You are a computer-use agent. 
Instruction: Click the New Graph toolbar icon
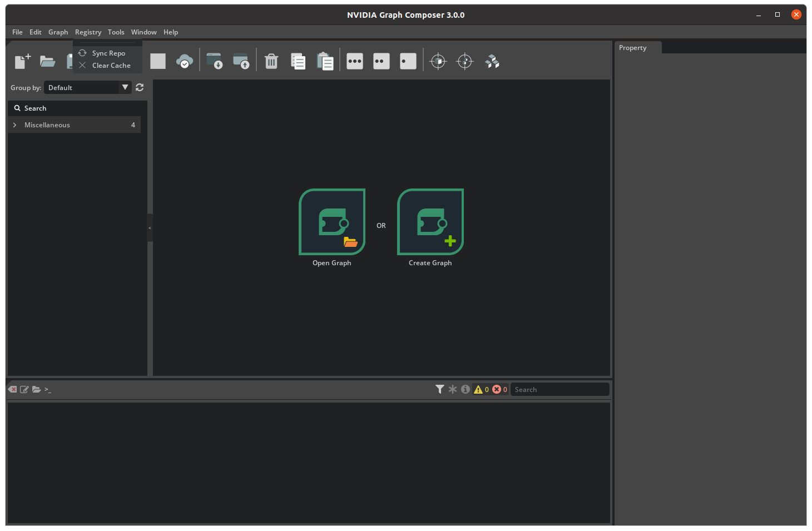point(22,61)
